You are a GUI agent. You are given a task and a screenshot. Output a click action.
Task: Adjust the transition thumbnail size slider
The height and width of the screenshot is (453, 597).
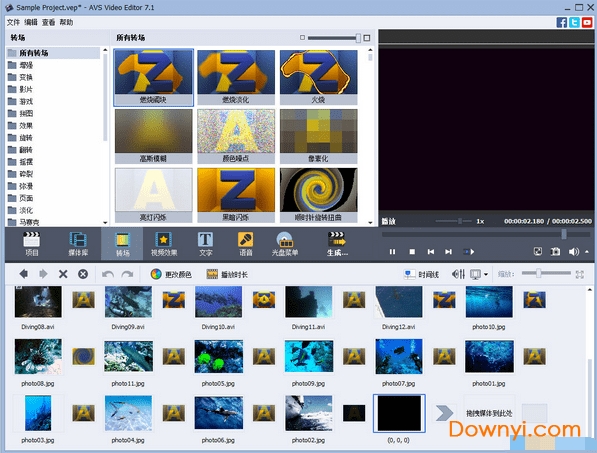pyautogui.click(x=358, y=38)
